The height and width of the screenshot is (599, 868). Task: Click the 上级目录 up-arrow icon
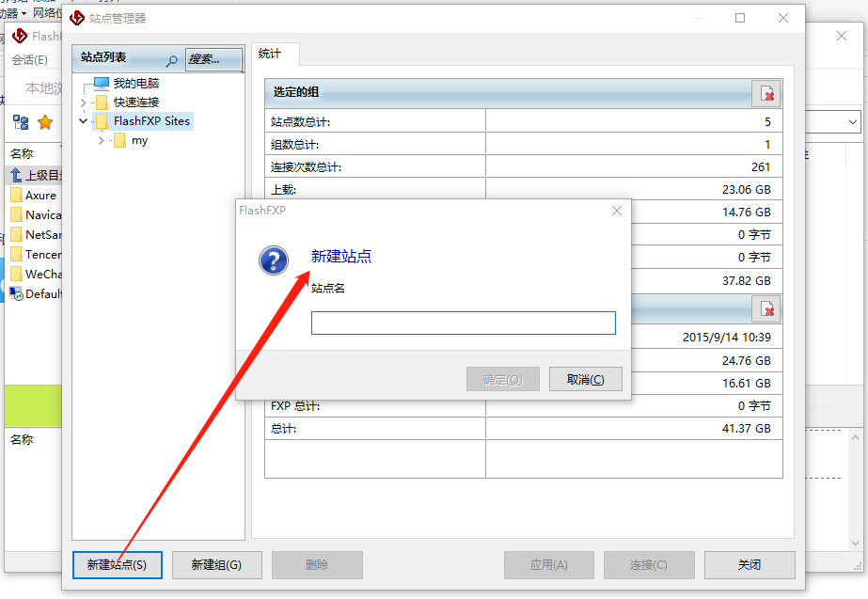tap(16, 175)
